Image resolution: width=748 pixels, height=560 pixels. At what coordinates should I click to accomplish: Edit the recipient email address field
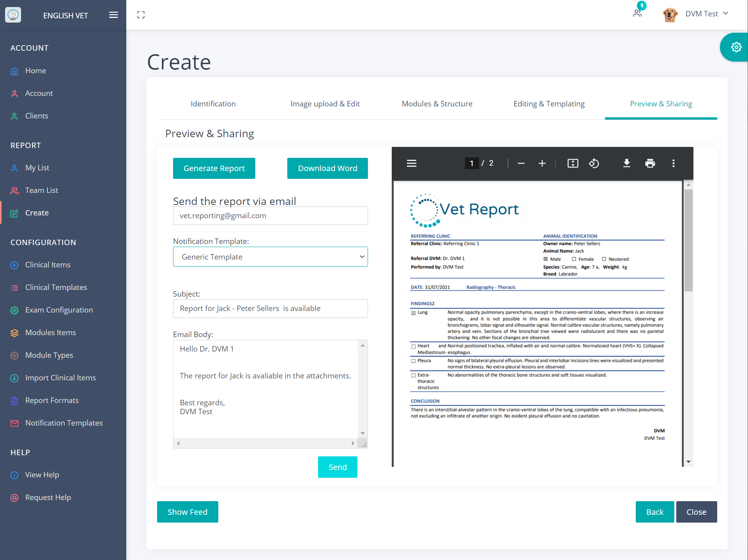(270, 216)
